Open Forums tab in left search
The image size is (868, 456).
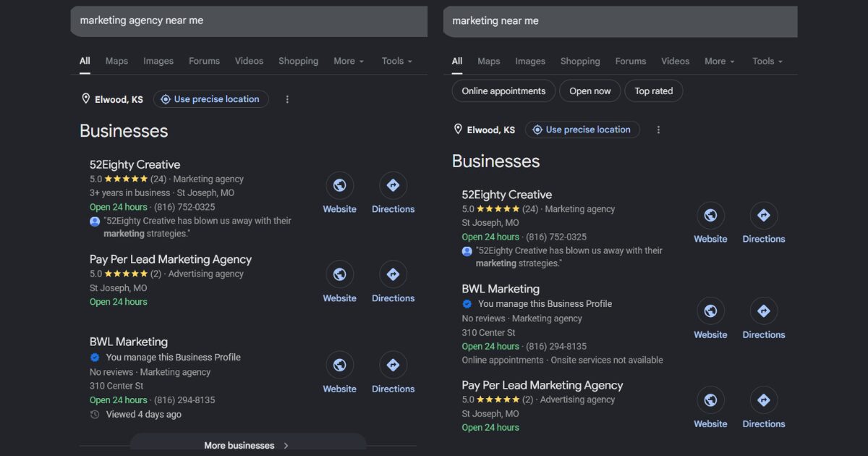tap(204, 61)
